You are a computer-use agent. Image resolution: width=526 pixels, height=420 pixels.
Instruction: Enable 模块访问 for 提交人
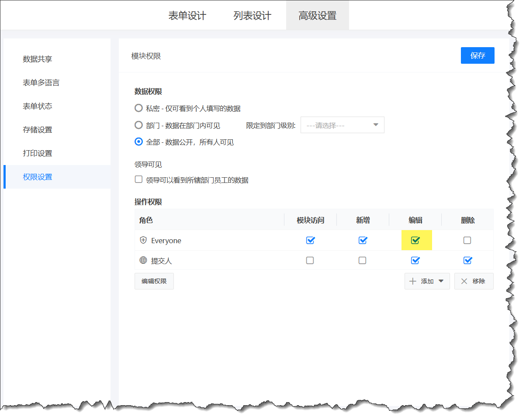coord(310,260)
